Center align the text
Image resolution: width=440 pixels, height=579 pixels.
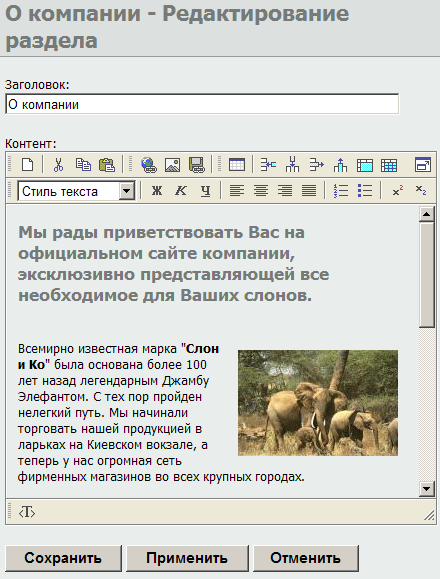coord(261,191)
